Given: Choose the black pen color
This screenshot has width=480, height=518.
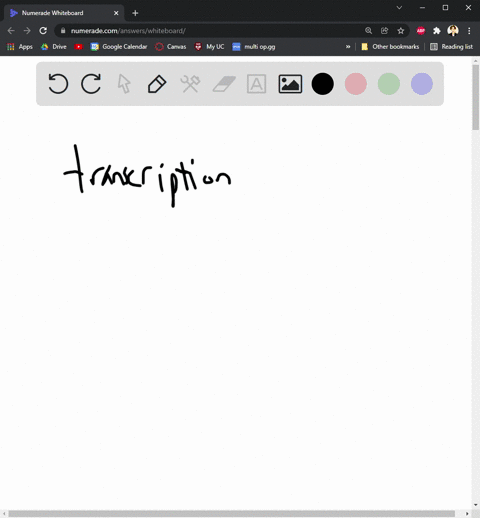Looking at the screenshot, I should click(x=322, y=84).
